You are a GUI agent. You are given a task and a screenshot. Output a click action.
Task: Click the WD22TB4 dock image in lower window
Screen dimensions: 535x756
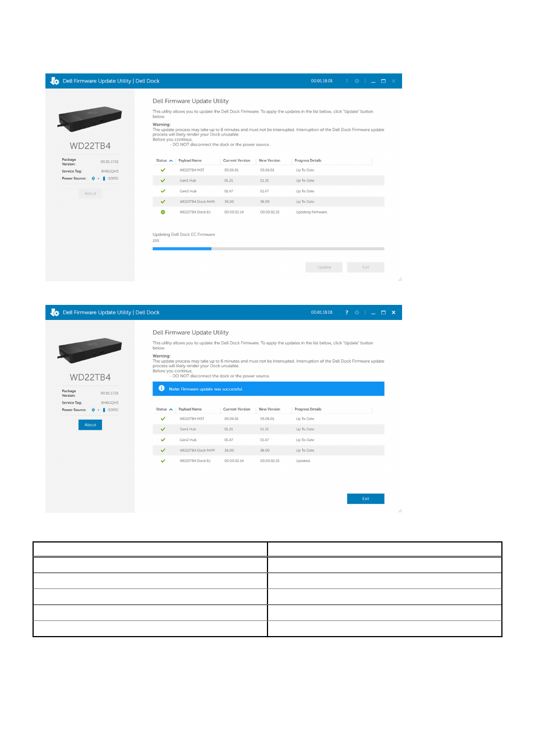(x=90, y=350)
